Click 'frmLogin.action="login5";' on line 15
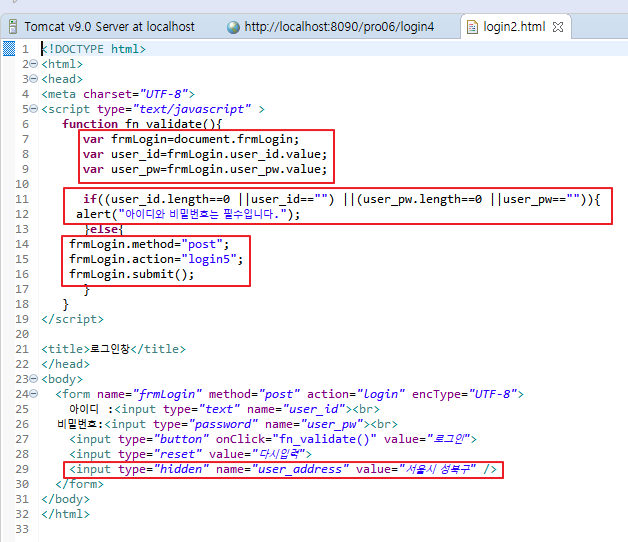Image resolution: width=628 pixels, height=542 pixels. pyautogui.click(x=156, y=259)
